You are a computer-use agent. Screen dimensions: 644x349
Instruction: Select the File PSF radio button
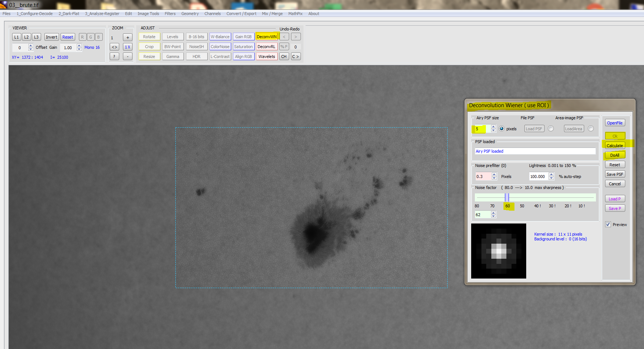(x=551, y=128)
